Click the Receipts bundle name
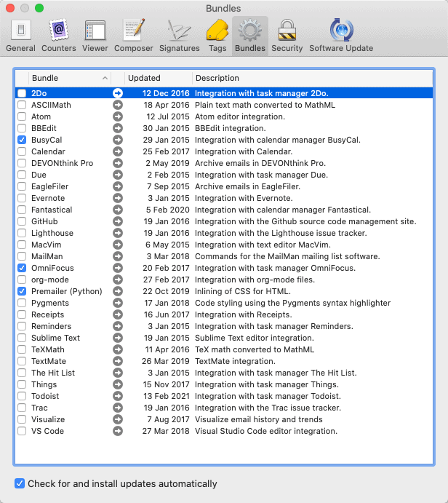 click(47, 314)
